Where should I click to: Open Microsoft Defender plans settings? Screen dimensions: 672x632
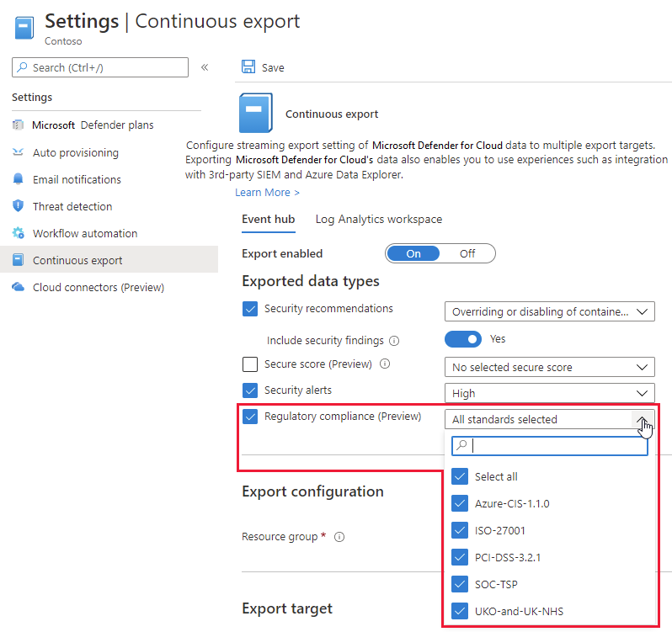(x=93, y=125)
